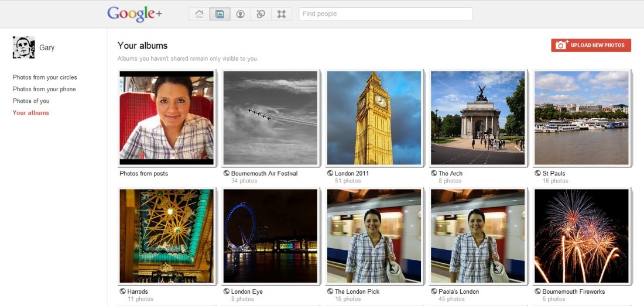Click the globe icon beside Bournemouth Air Festival
This screenshot has height=306, width=644.
pyautogui.click(x=227, y=173)
